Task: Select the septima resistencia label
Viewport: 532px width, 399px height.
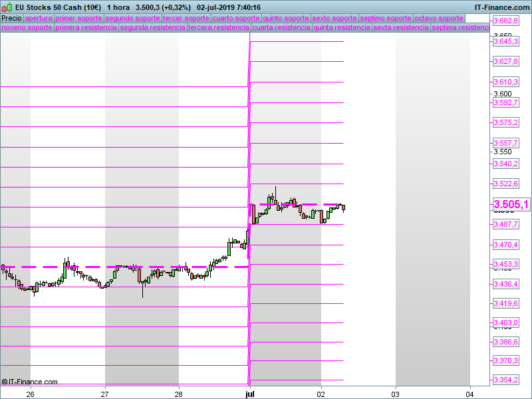Action: pyautogui.click(x=460, y=27)
